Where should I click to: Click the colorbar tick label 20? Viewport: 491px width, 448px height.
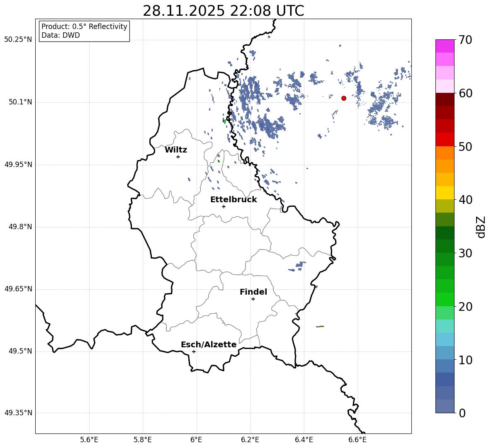[465, 307]
